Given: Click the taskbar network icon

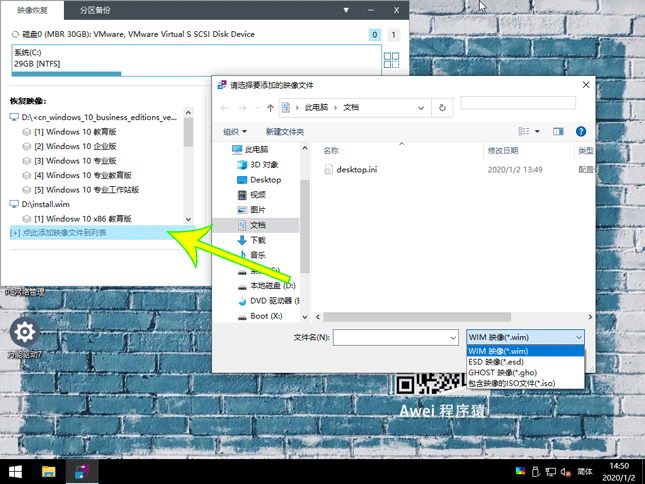Looking at the screenshot, I should [x=550, y=472].
